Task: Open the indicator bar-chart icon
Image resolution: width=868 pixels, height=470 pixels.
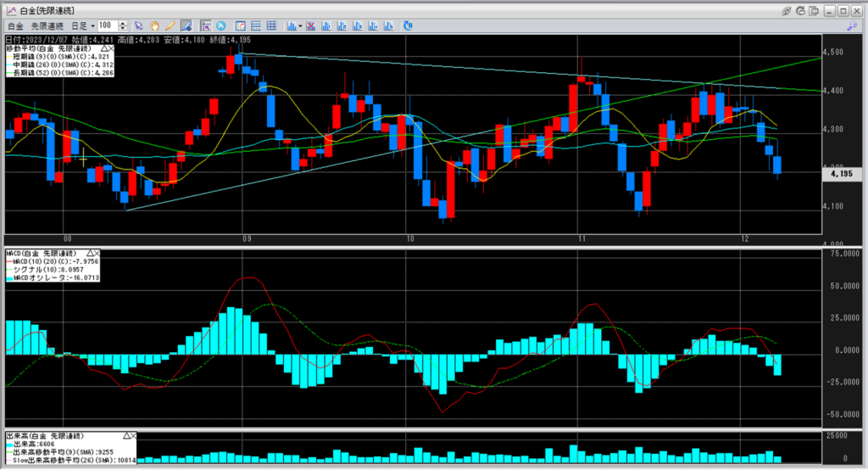Action: coord(292,26)
